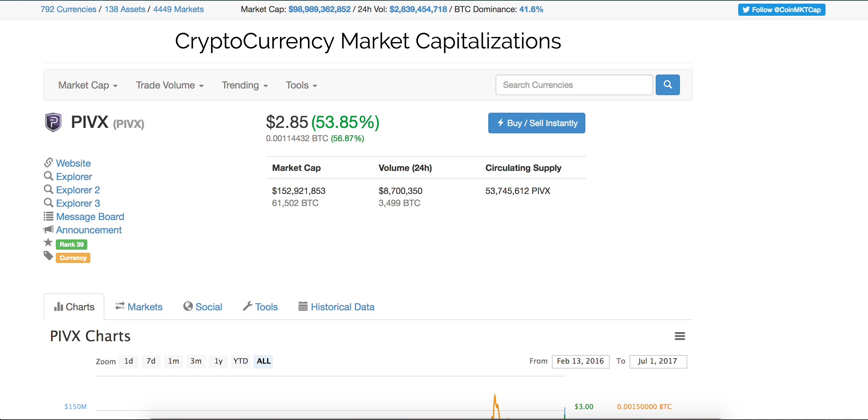Open the Social tab
Image resolution: width=868 pixels, height=420 pixels.
[203, 307]
